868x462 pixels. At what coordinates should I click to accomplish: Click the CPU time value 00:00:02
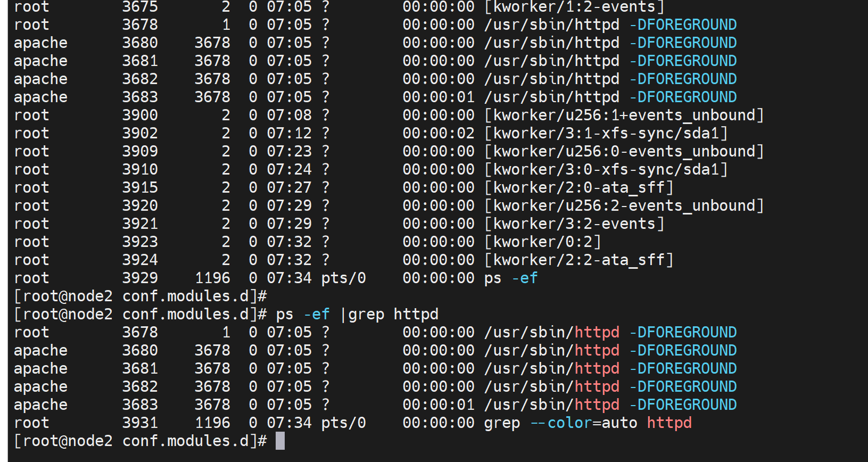tap(438, 134)
